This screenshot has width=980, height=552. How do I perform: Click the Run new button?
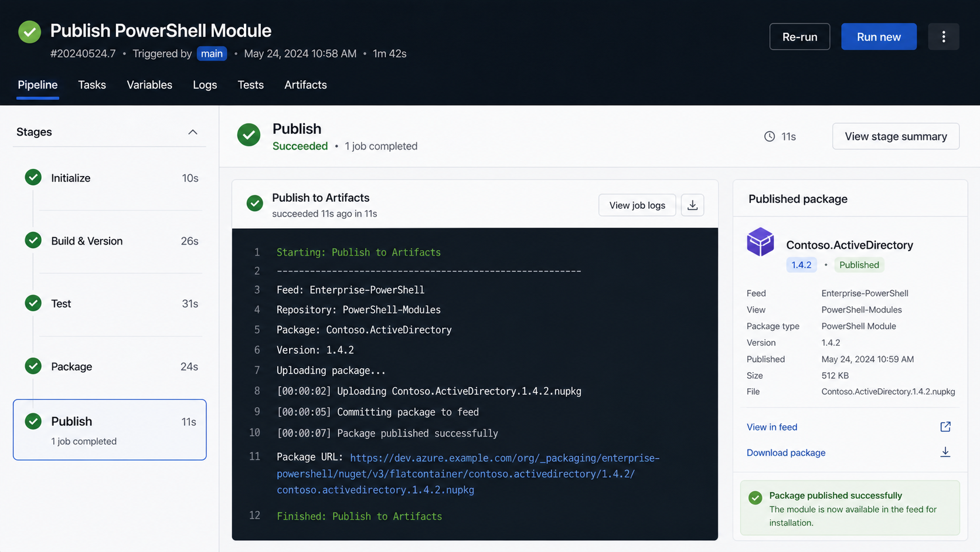tap(879, 37)
